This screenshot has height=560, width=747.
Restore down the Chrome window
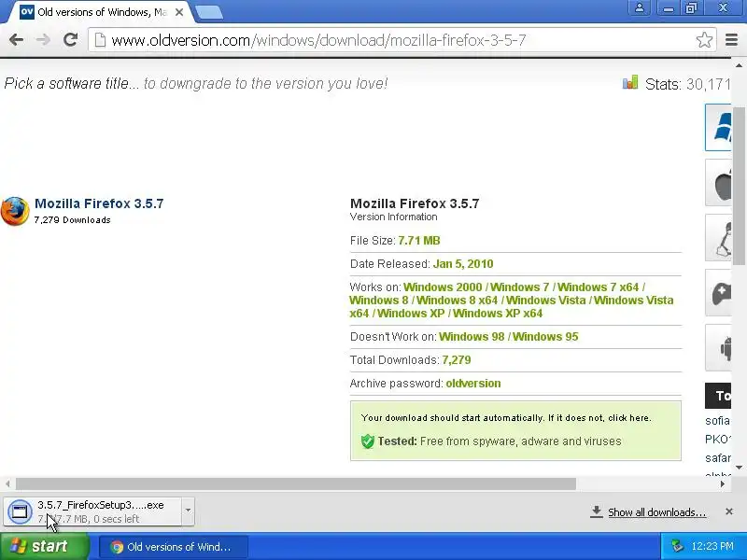pyautogui.click(x=691, y=7)
